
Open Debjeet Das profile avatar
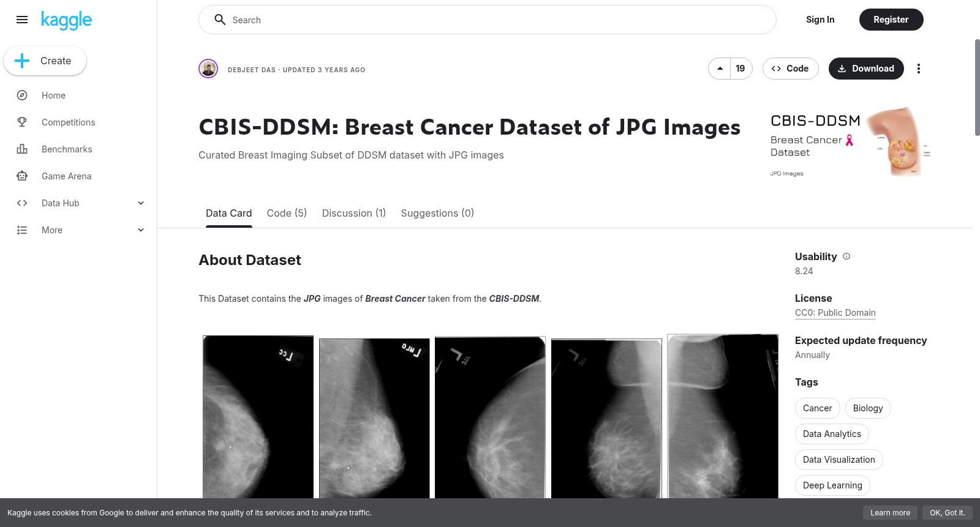coord(208,69)
